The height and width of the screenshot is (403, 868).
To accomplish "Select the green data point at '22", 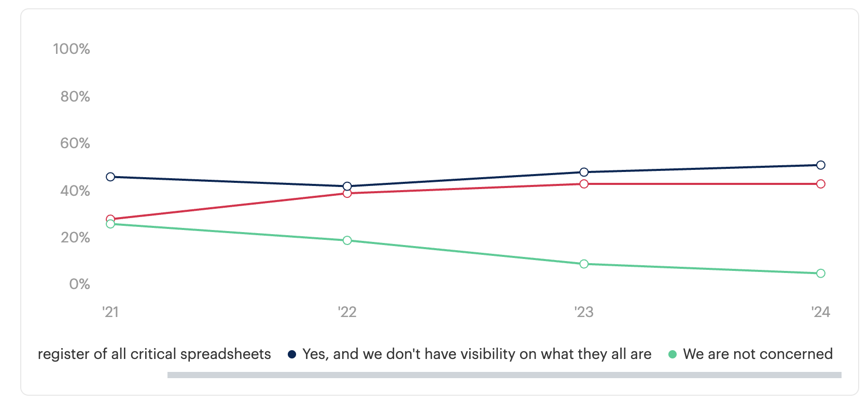I will [347, 240].
